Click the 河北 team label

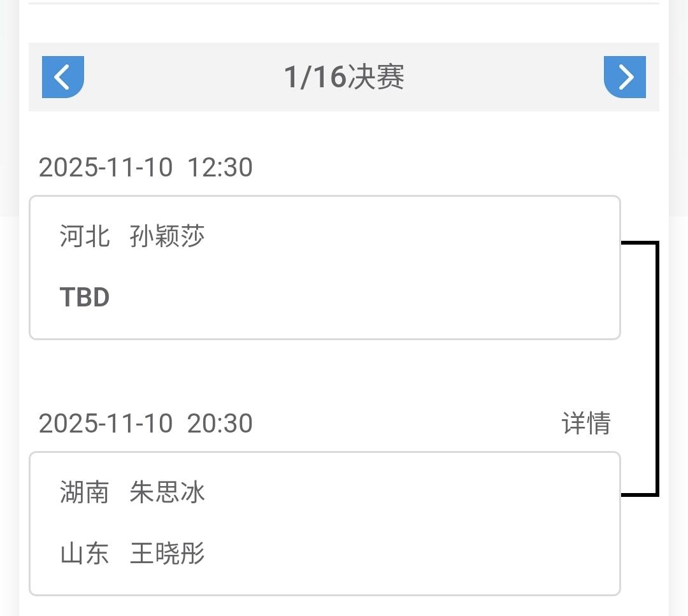point(85,236)
